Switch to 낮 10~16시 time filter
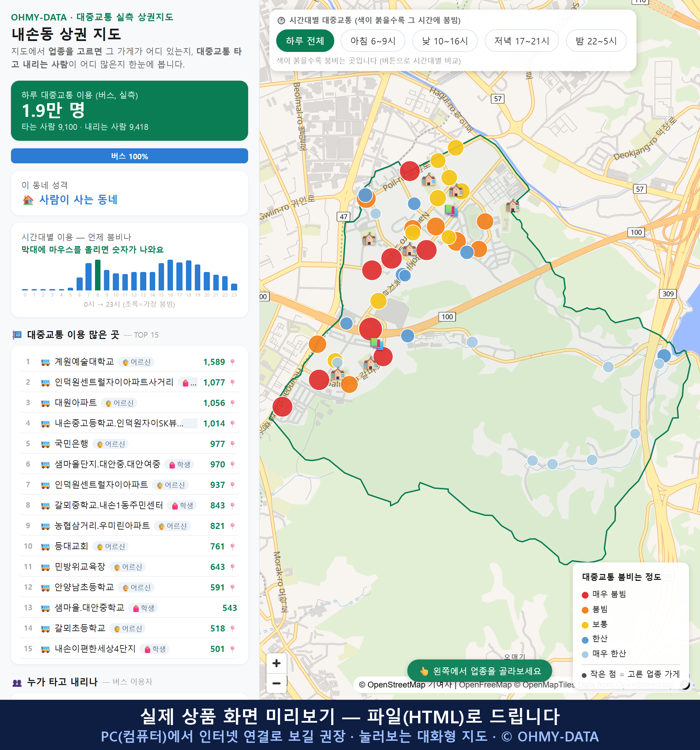Screen dimensions: 700x750 445,41
